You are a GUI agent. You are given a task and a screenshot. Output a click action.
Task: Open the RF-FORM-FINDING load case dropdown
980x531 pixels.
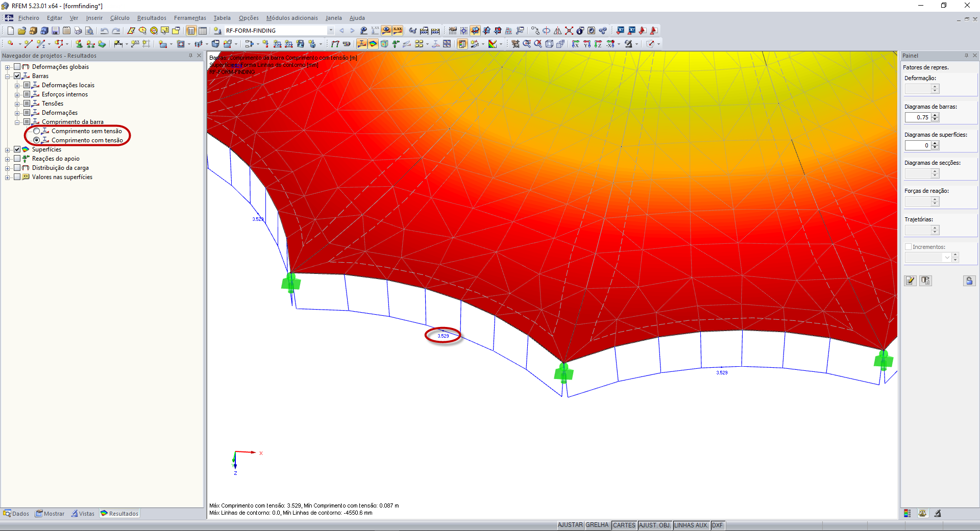click(331, 31)
